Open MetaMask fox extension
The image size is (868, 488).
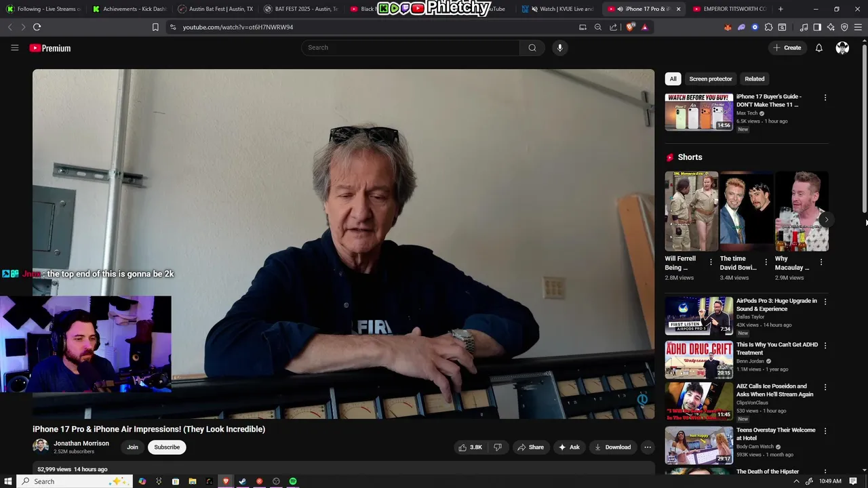(x=728, y=27)
